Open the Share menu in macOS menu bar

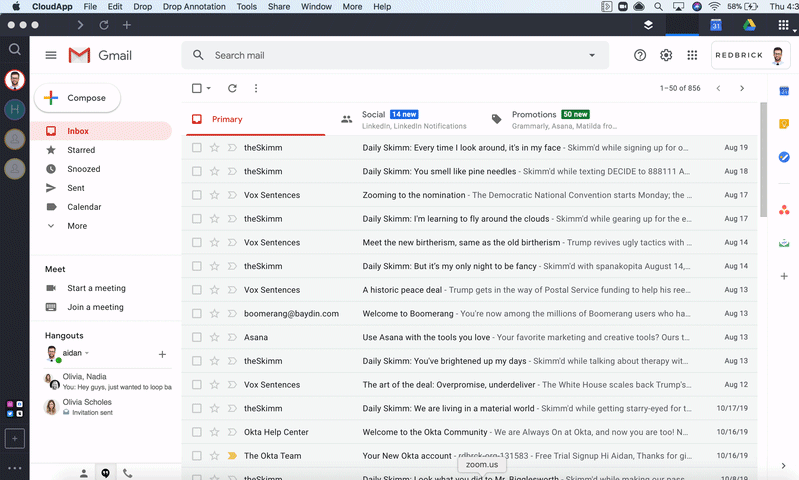click(x=279, y=7)
